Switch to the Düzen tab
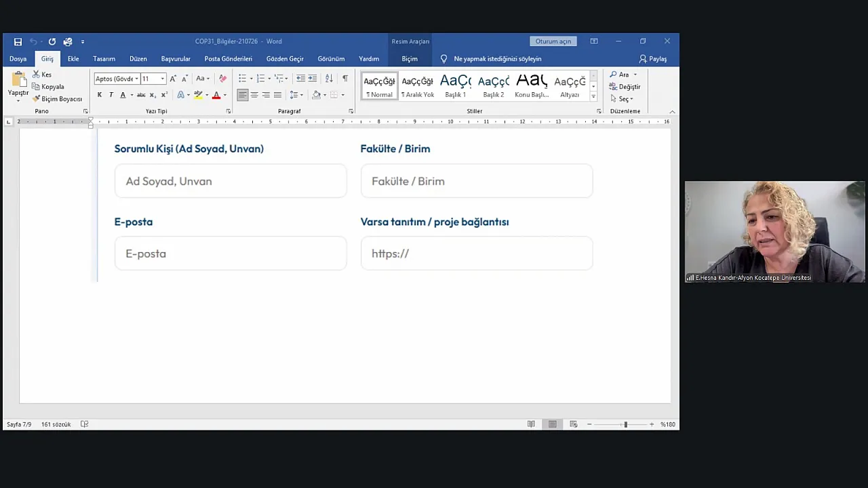 [138, 59]
